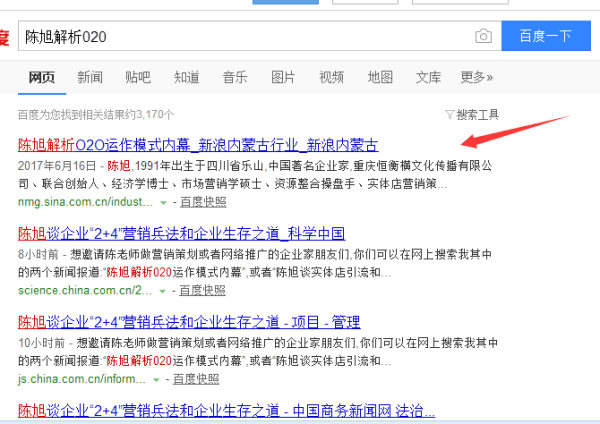Expand dropdown arrow next to science.china.com.cn
The height and width of the screenshot is (424, 600).
click(162, 291)
